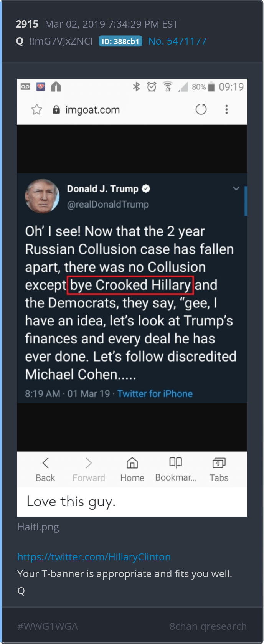
Task: Click the ID: 388cb1 badge
Action: pyautogui.click(x=120, y=41)
